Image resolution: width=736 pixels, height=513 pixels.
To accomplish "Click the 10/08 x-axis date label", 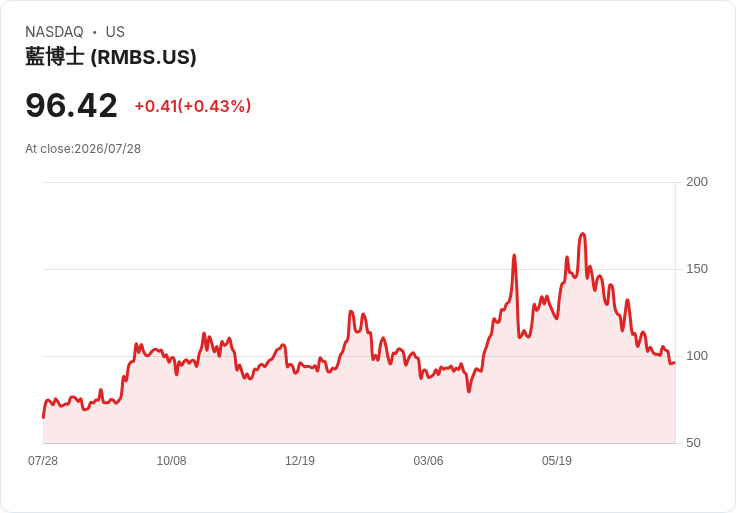I will (x=171, y=460).
